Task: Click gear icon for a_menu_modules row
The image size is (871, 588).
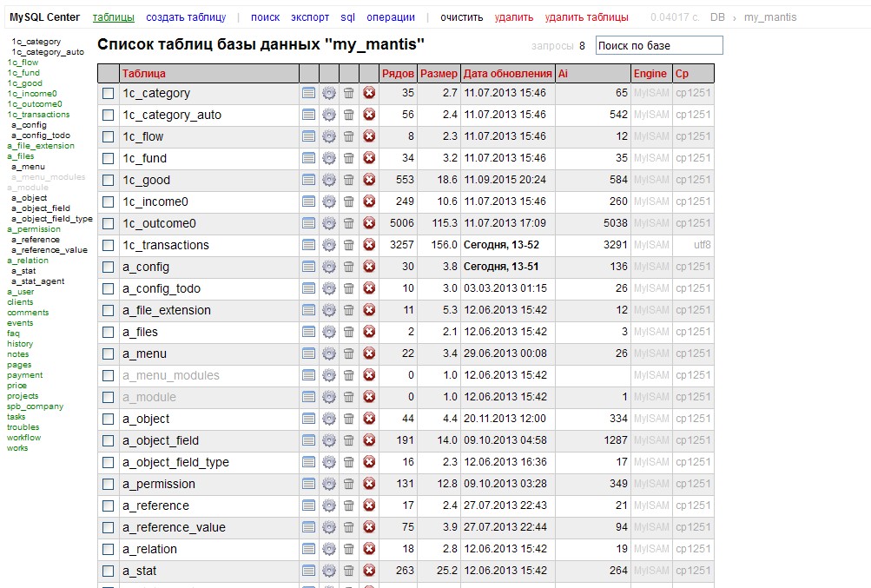Action: click(x=329, y=375)
